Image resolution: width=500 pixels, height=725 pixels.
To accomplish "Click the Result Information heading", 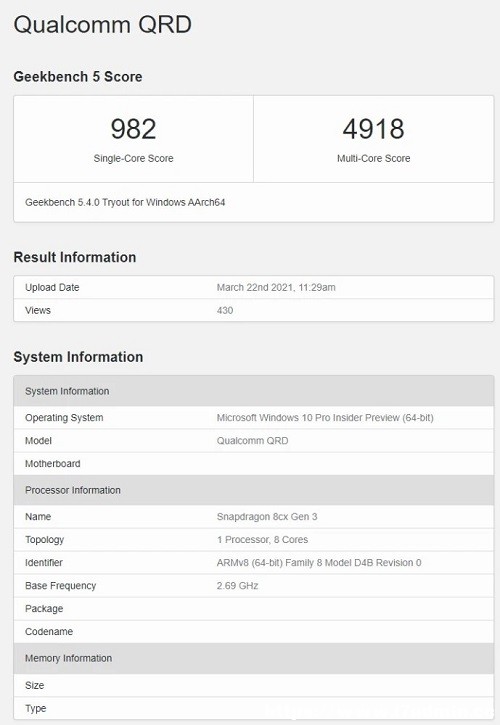I will pos(74,257).
